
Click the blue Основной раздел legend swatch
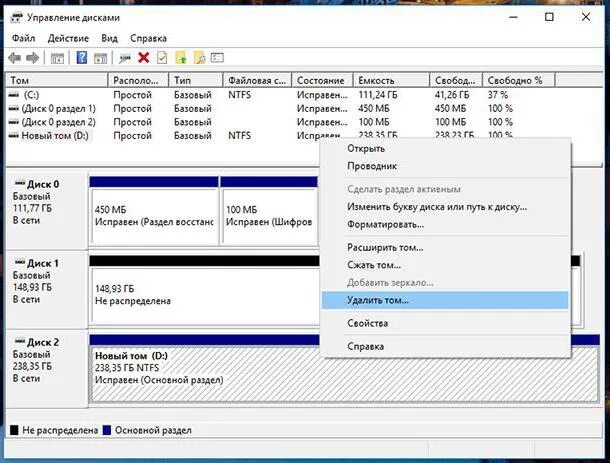click(x=107, y=430)
